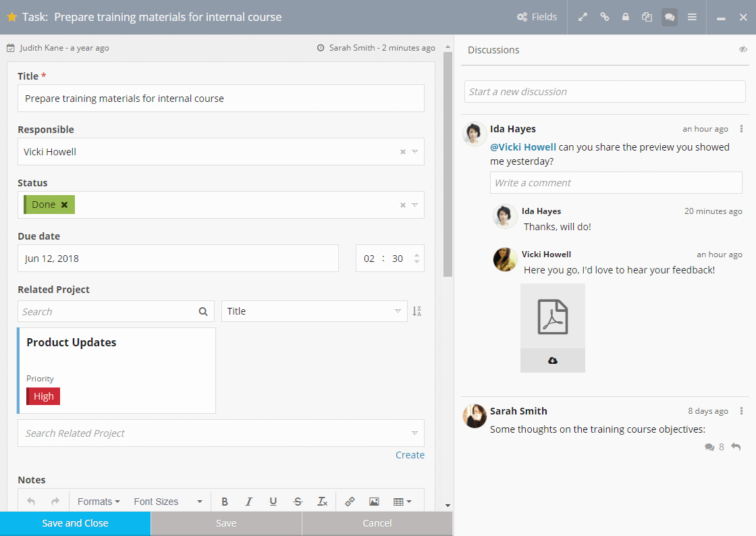The height and width of the screenshot is (536, 756).
Task: Click the Create link under Related Project
Action: [x=410, y=455]
